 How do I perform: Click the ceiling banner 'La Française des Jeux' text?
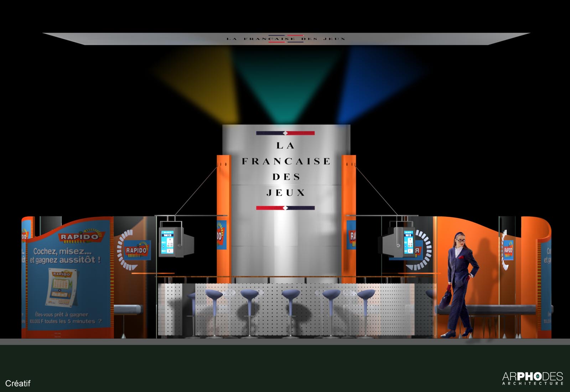point(286,38)
